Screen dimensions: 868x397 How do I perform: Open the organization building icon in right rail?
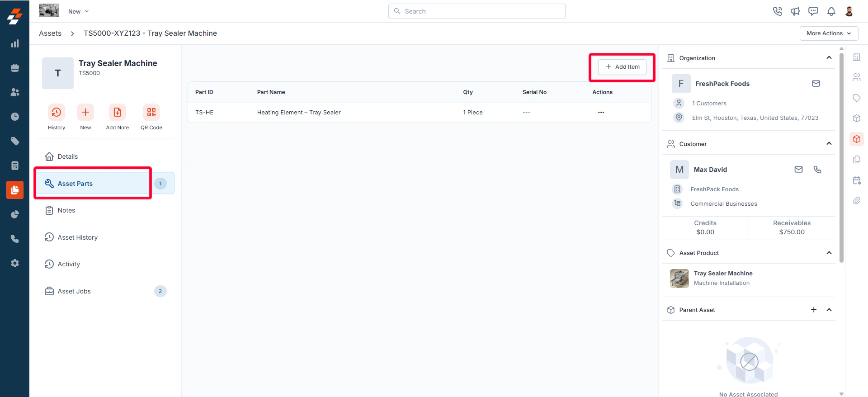point(857,57)
